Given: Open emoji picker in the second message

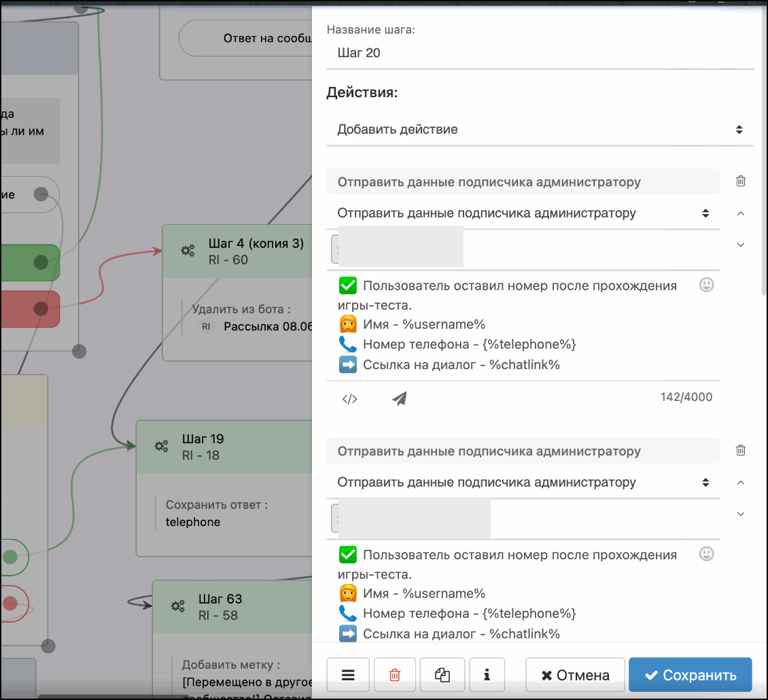Looking at the screenshot, I should pyautogui.click(x=707, y=555).
